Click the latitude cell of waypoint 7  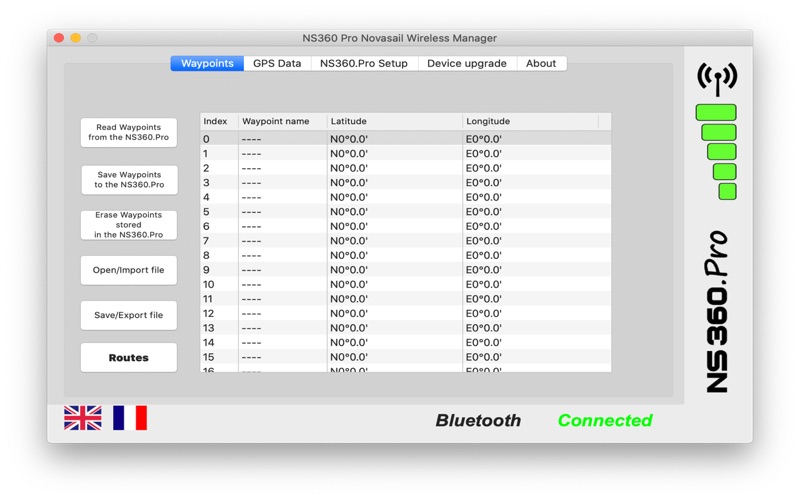pyautogui.click(x=395, y=241)
